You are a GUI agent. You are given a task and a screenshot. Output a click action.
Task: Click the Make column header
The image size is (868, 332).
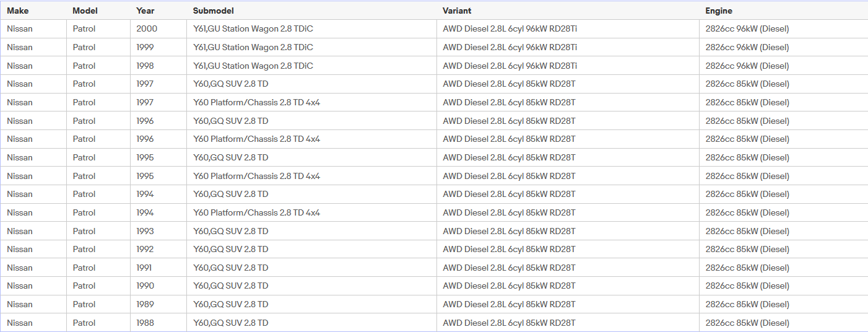point(33,11)
